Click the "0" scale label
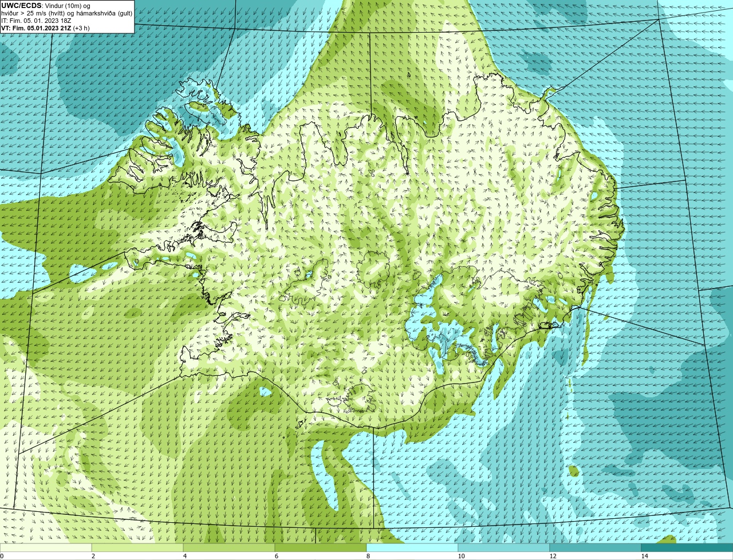 [x=2, y=556]
